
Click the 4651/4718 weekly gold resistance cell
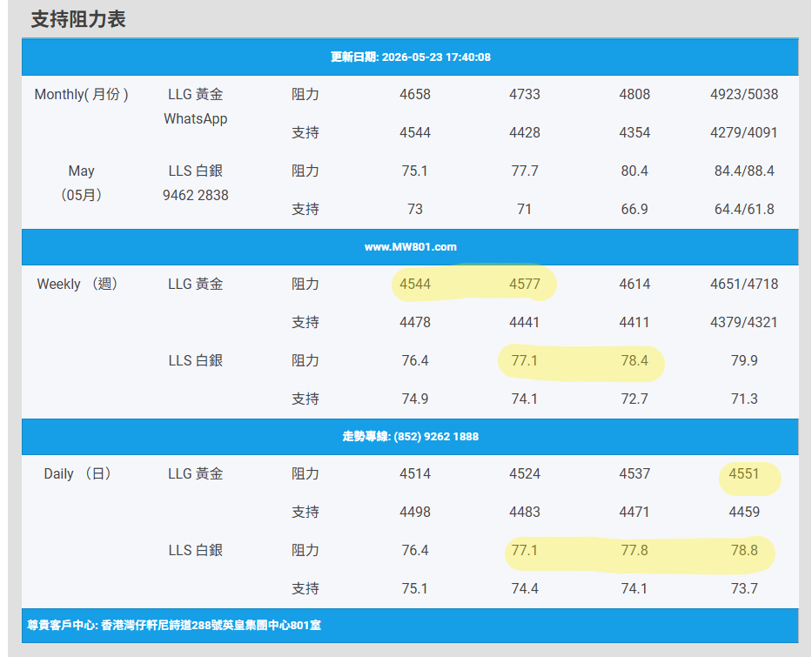[x=744, y=284]
